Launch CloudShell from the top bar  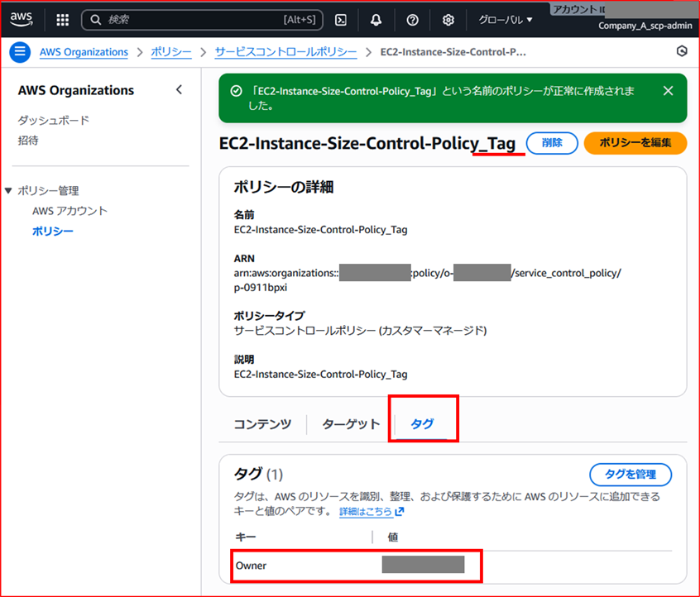click(340, 19)
